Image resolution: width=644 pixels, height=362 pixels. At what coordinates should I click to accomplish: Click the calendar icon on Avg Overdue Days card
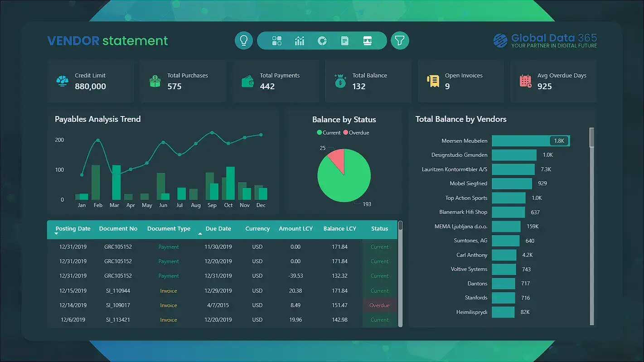click(x=525, y=81)
